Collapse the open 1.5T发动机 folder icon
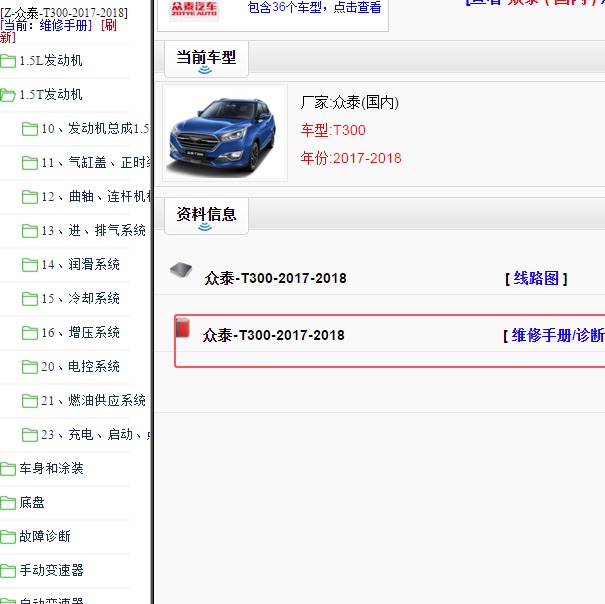Screen dimensions: 605x604 8,95
